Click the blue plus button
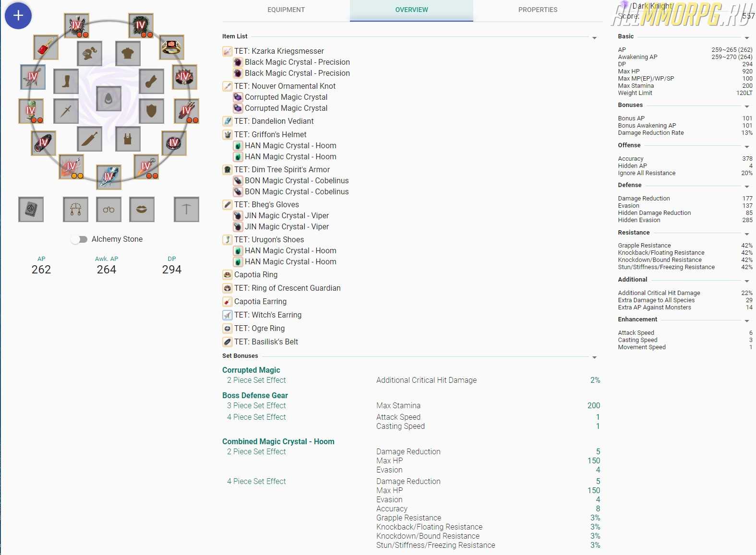The width and height of the screenshot is (756, 555). pos(18,16)
